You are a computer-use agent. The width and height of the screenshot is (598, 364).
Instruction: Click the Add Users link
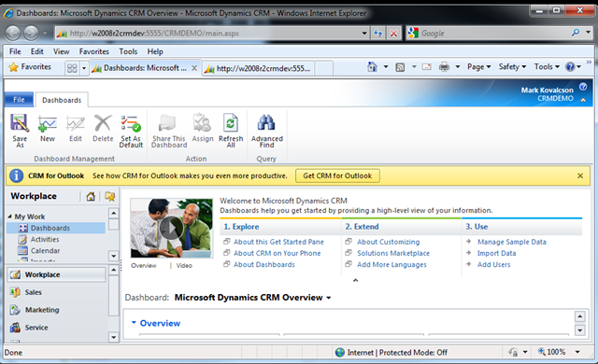(494, 265)
